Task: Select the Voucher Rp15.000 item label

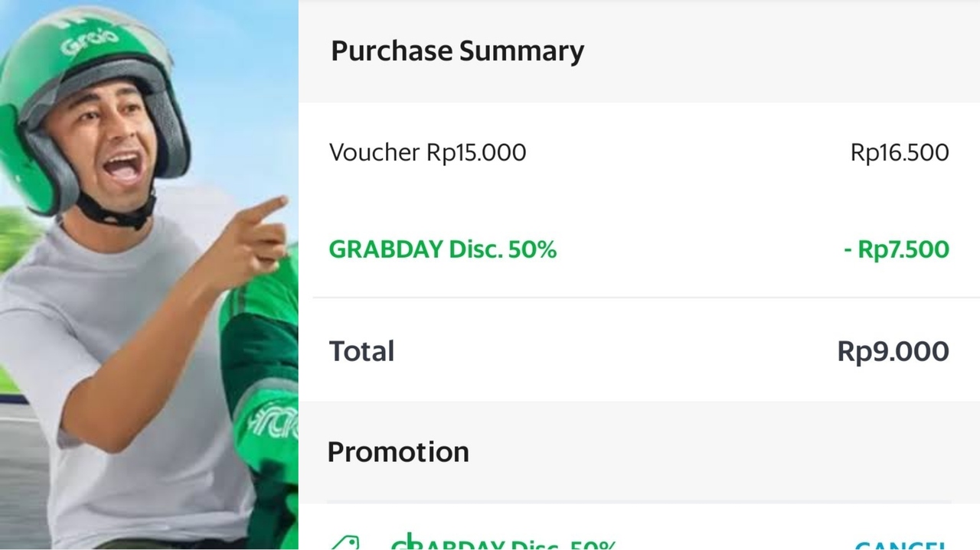Action: pos(427,152)
